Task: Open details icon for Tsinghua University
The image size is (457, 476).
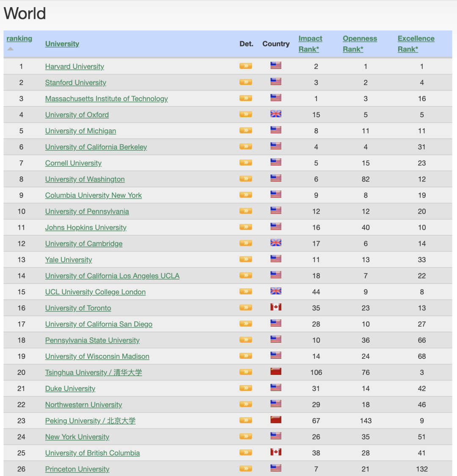Action: (x=246, y=371)
